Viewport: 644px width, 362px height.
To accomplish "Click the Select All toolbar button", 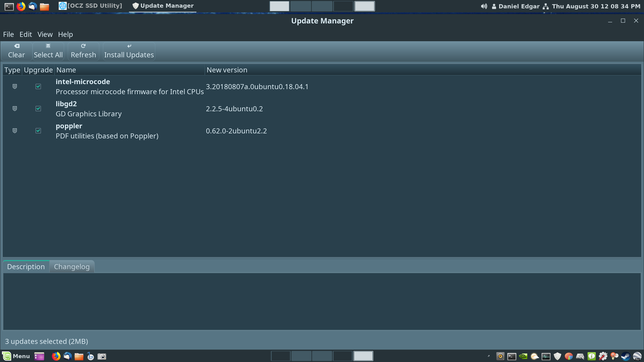I will click(48, 51).
